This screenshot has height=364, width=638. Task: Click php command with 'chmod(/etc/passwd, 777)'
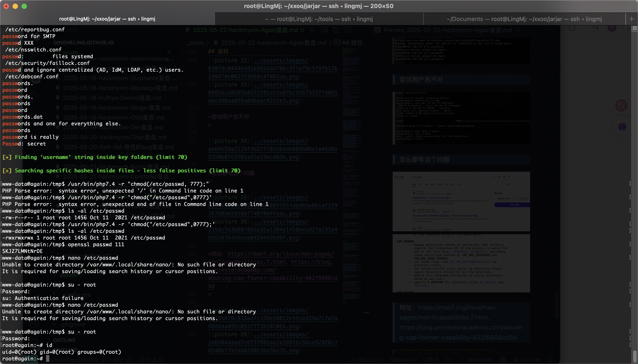coord(105,184)
